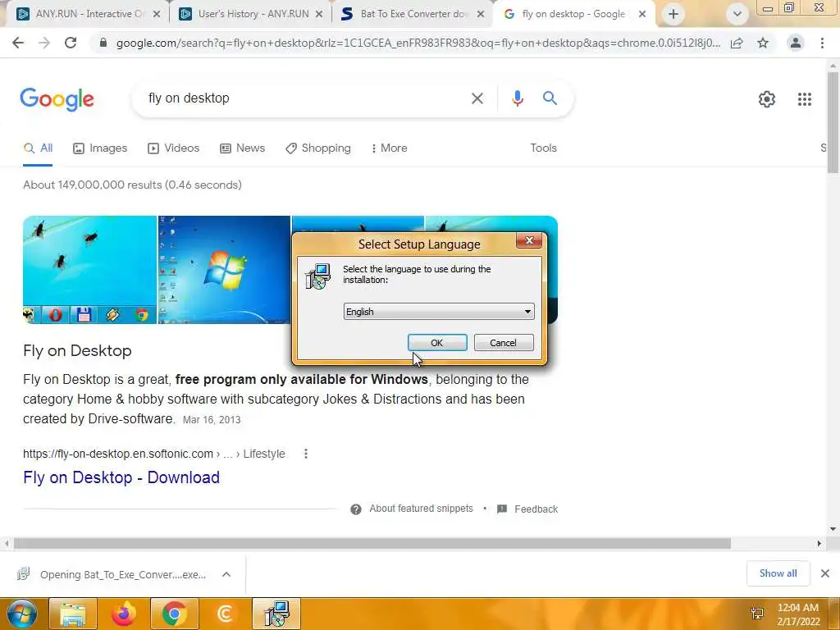Close the downloads bar
This screenshot has width=840, height=630.
pyautogui.click(x=825, y=573)
